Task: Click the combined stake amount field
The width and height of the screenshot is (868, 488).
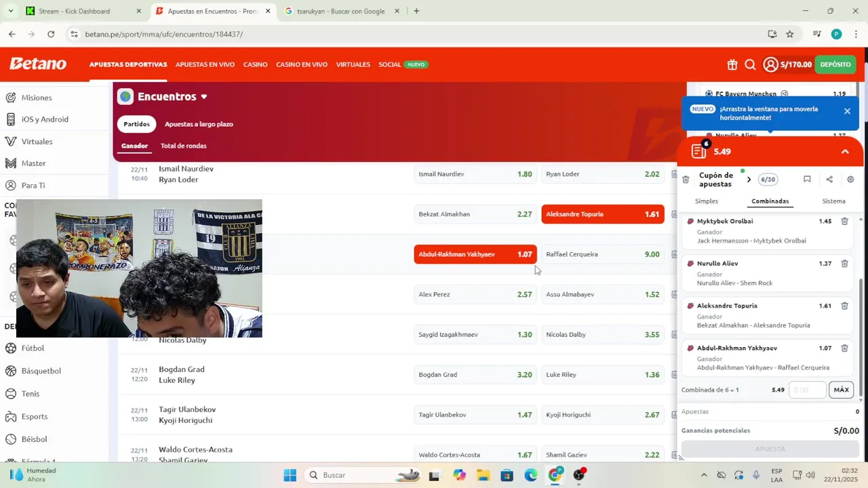Action: (808, 390)
